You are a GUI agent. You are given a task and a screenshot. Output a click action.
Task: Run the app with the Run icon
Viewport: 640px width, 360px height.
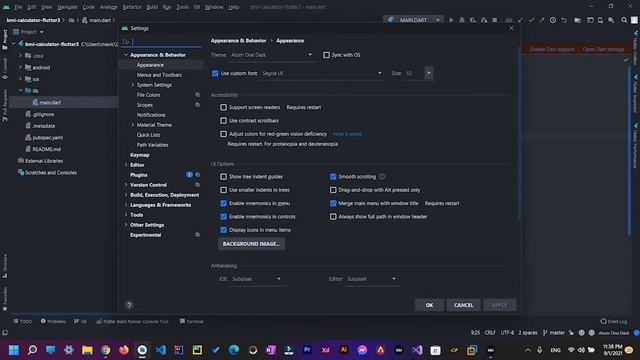point(451,20)
